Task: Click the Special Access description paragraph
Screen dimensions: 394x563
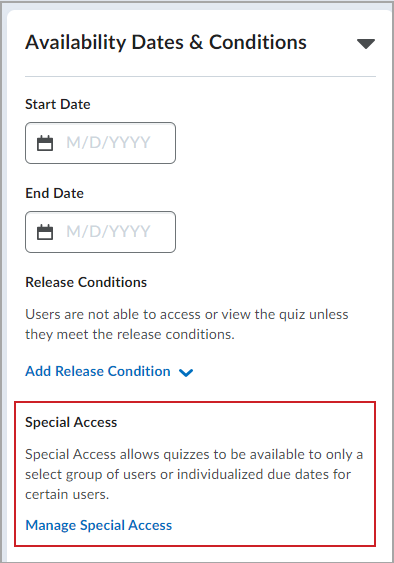Action: 194,474
